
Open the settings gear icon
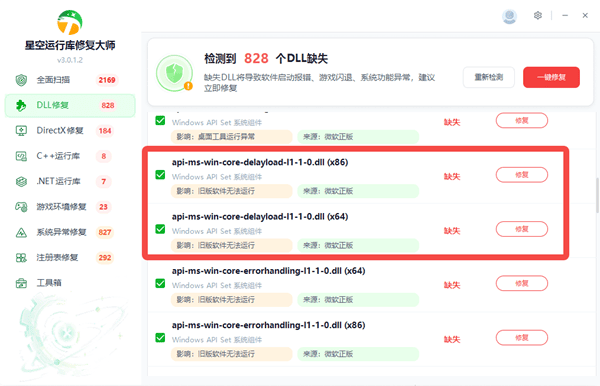pyautogui.click(x=538, y=15)
